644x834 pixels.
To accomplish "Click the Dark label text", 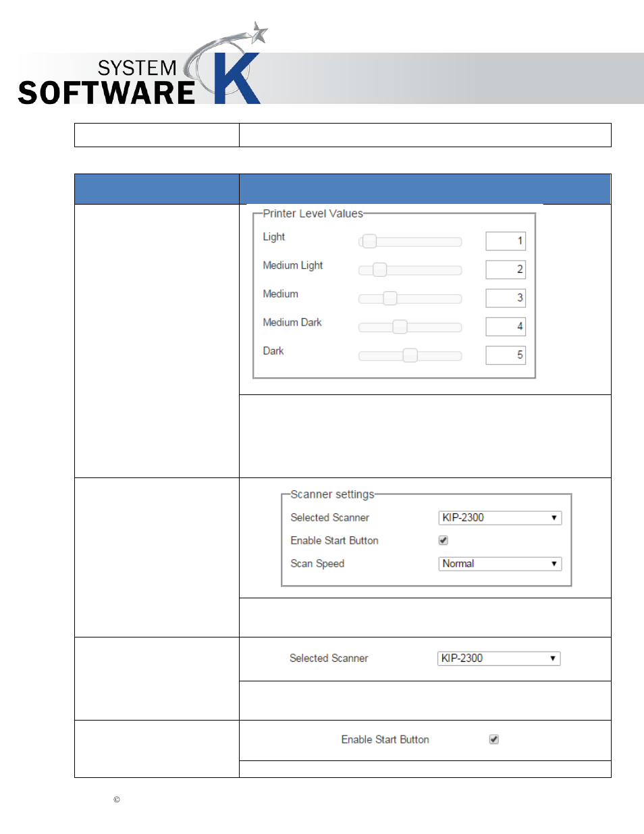I will pyautogui.click(x=273, y=351).
